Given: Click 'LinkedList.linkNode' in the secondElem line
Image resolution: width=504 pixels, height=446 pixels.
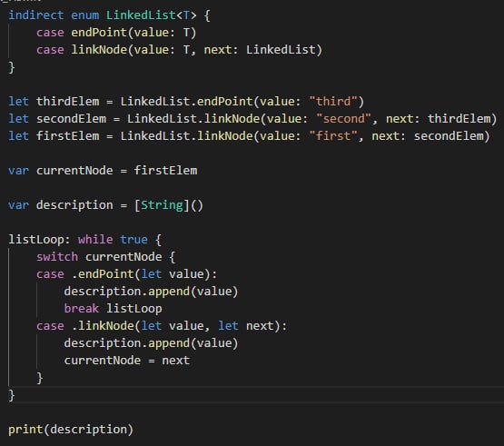Looking at the screenshot, I should click(193, 119).
